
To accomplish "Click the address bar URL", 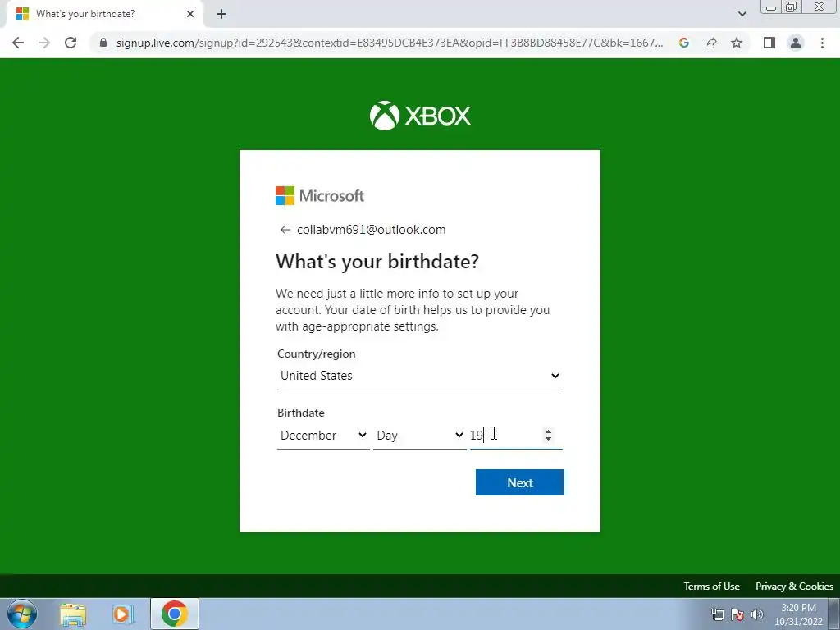I will [390, 43].
